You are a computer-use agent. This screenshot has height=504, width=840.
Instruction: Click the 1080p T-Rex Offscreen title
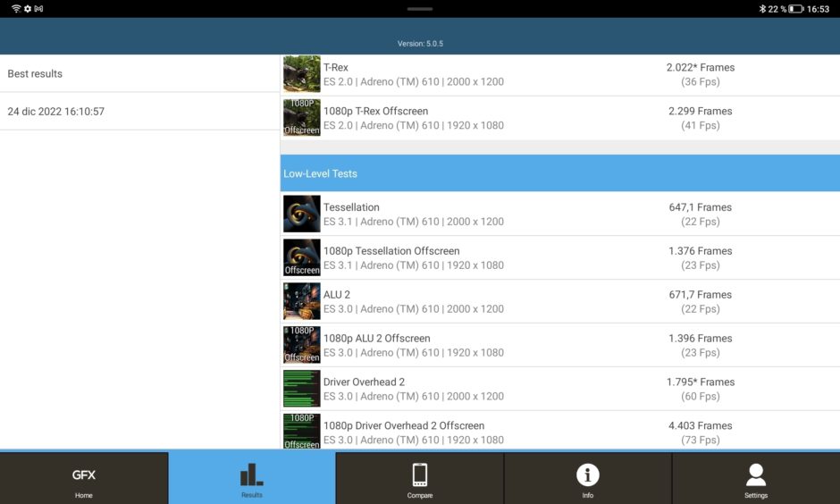pyautogui.click(x=375, y=111)
